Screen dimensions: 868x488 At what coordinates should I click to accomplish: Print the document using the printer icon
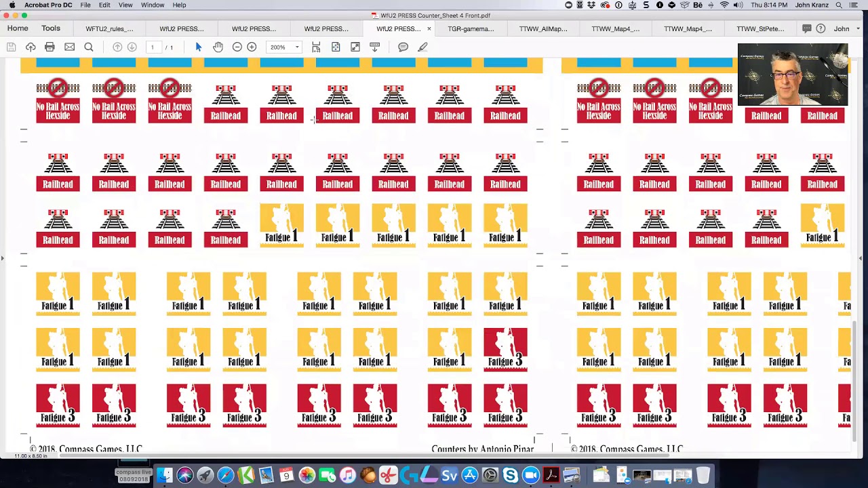tap(50, 47)
